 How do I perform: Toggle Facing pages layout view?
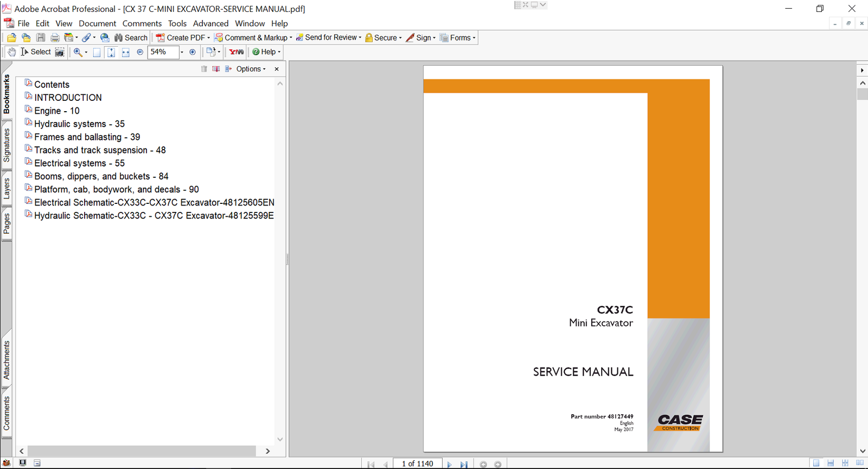[860, 463]
